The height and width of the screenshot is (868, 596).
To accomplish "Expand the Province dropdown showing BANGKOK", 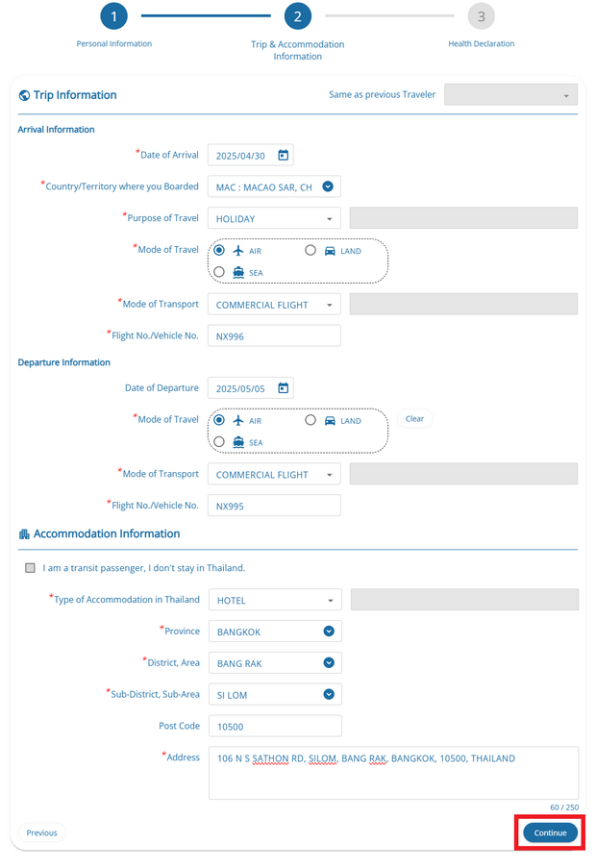I will click(329, 632).
